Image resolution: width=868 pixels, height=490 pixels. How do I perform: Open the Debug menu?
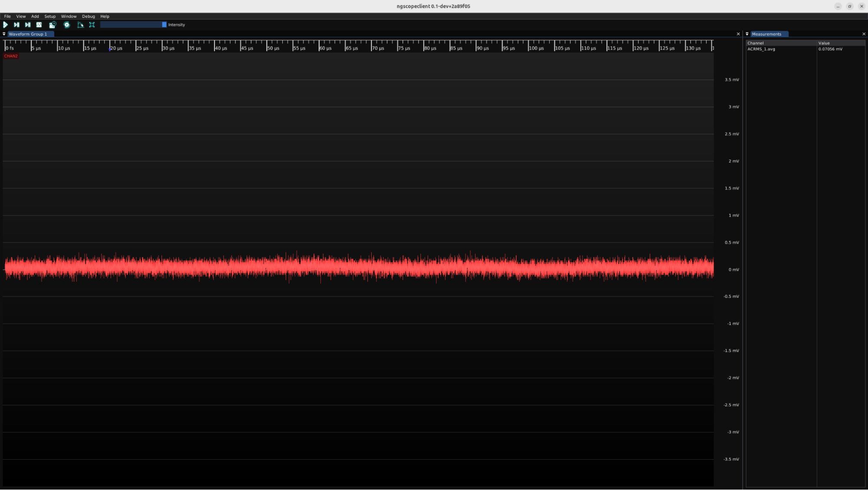click(88, 16)
